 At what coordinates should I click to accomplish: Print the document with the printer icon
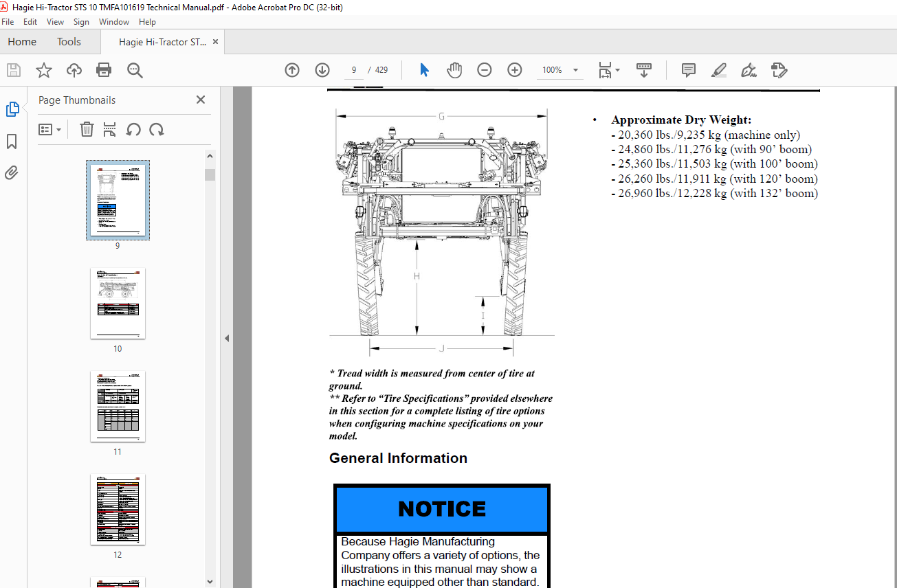104,70
